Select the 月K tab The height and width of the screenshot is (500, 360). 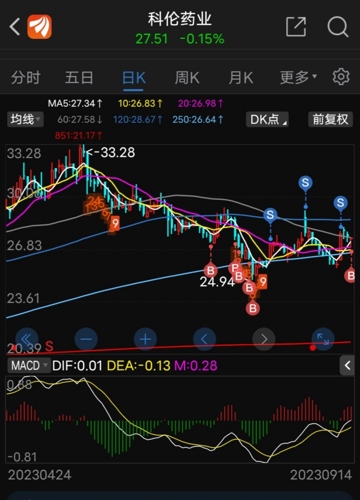(241, 78)
